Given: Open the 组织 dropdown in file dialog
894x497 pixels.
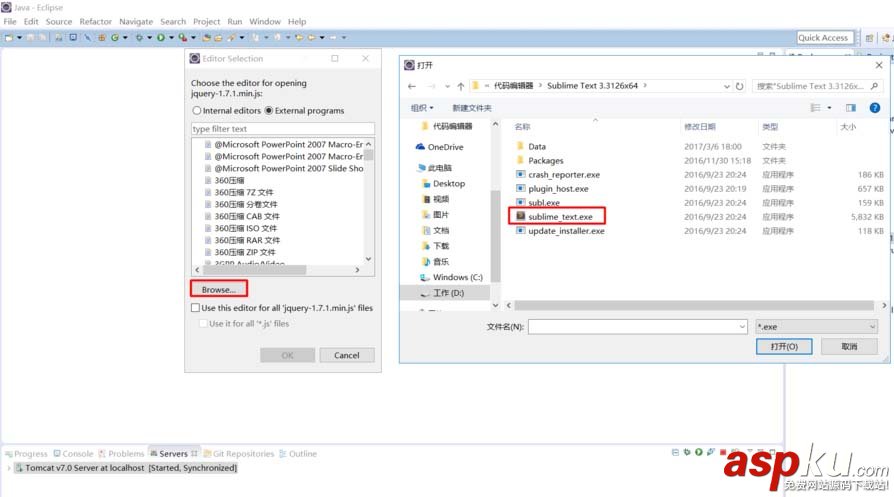Looking at the screenshot, I should [x=422, y=108].
